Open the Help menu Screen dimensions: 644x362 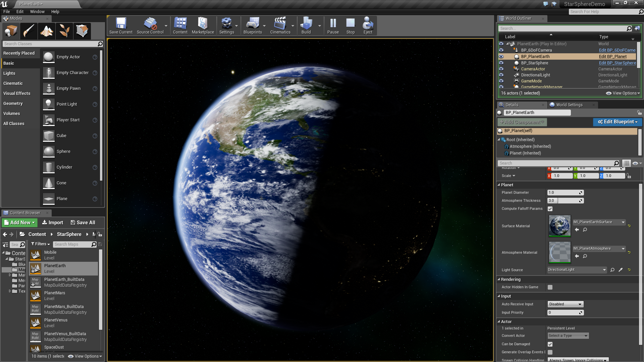55,11
